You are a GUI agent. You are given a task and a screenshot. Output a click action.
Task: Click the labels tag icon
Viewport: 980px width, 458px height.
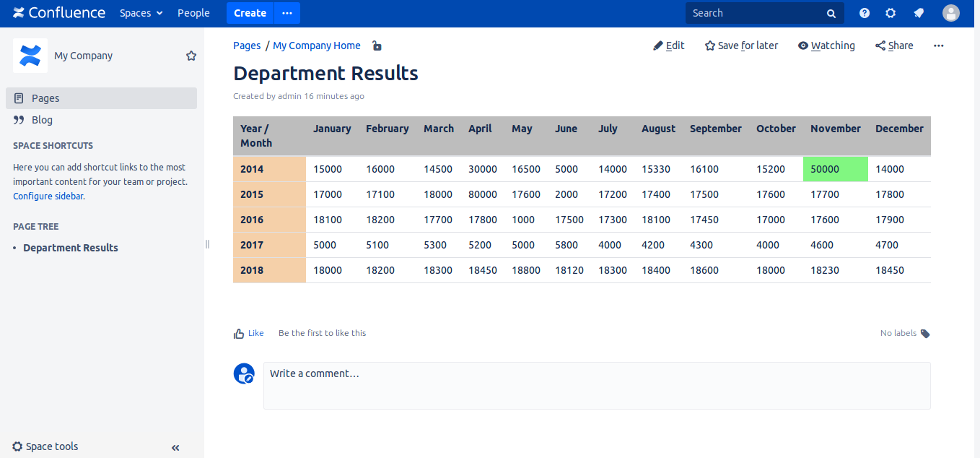[925, 334]
